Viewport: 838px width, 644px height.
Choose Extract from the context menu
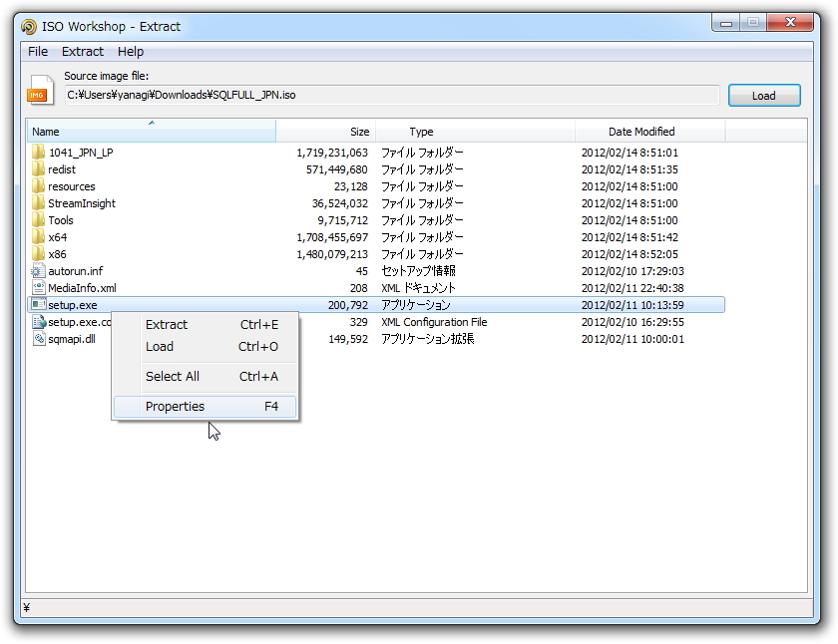click(206, 325)
